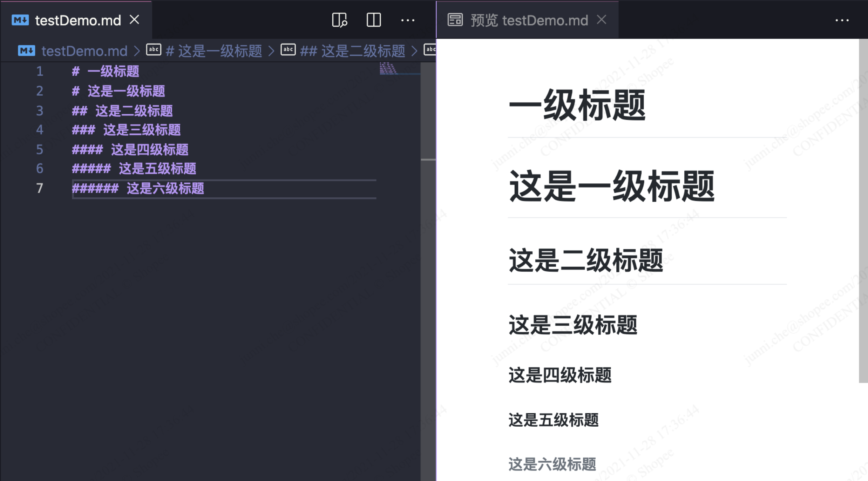The image size is (868, 481).
Task: Select testDemo.md breadcrumb file name
Action: tap(84, 51)
